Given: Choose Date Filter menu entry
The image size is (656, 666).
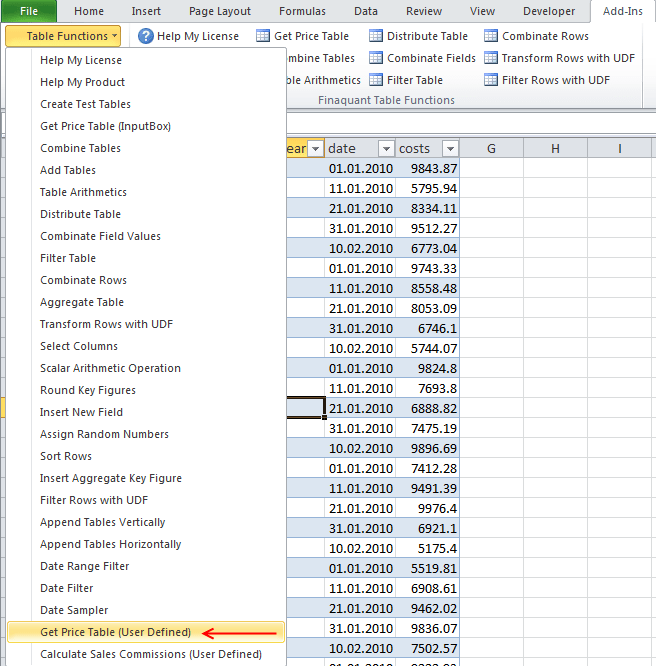Looking at the screenshot, I should click(x=146, y=588).
